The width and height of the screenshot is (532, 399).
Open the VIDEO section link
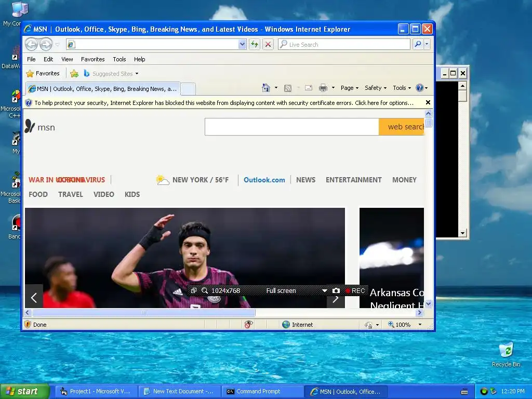pos(103,194)
